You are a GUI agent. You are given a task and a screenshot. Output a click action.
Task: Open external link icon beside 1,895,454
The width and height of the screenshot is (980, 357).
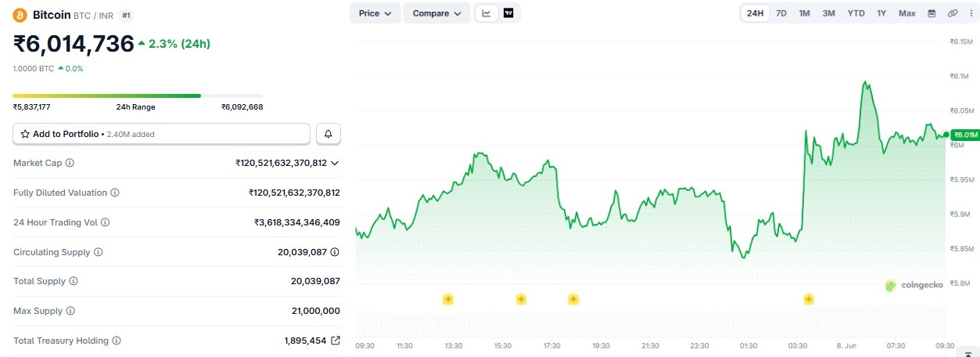tap(336, 341)
